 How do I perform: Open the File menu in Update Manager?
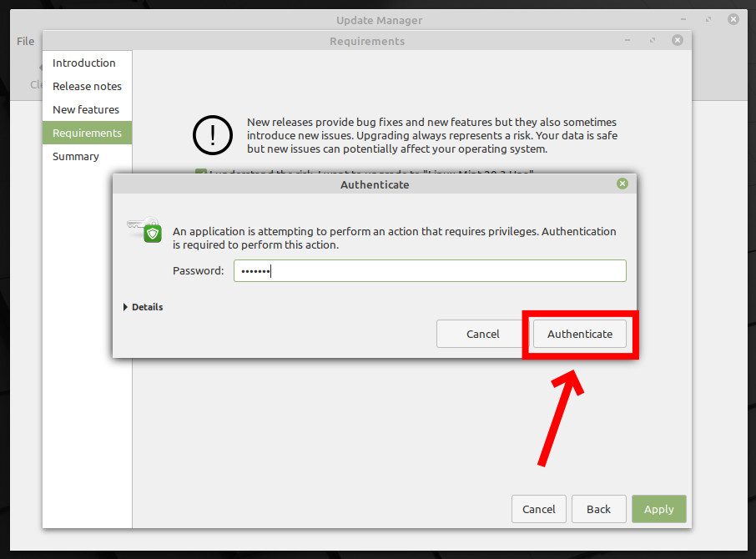tap(26, 42)
